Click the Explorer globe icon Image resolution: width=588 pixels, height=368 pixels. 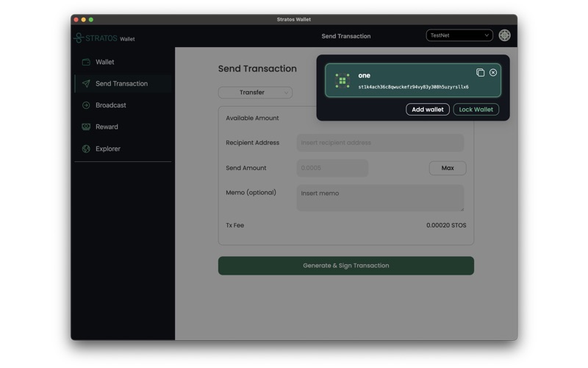point(86,149)
